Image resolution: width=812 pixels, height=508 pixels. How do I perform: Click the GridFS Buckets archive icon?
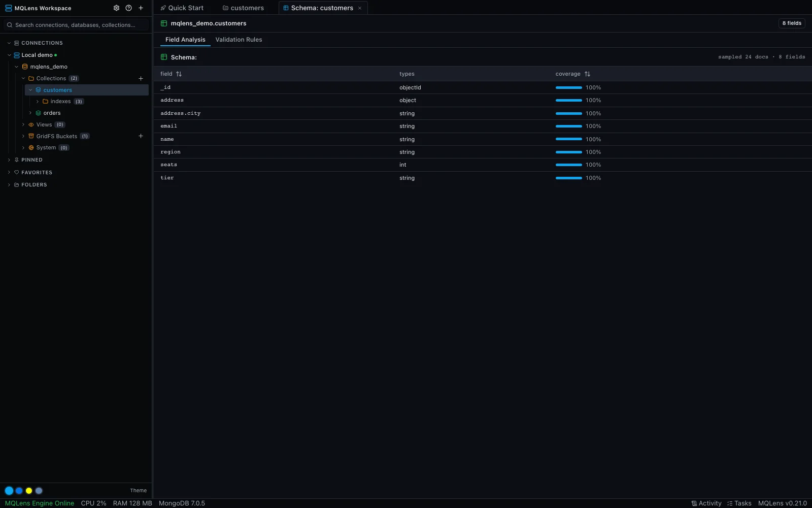tap(31, 136)
